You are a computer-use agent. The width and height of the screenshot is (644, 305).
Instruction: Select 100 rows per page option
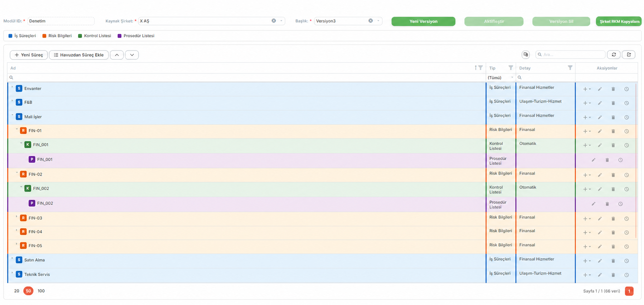[x=41, y=291]
